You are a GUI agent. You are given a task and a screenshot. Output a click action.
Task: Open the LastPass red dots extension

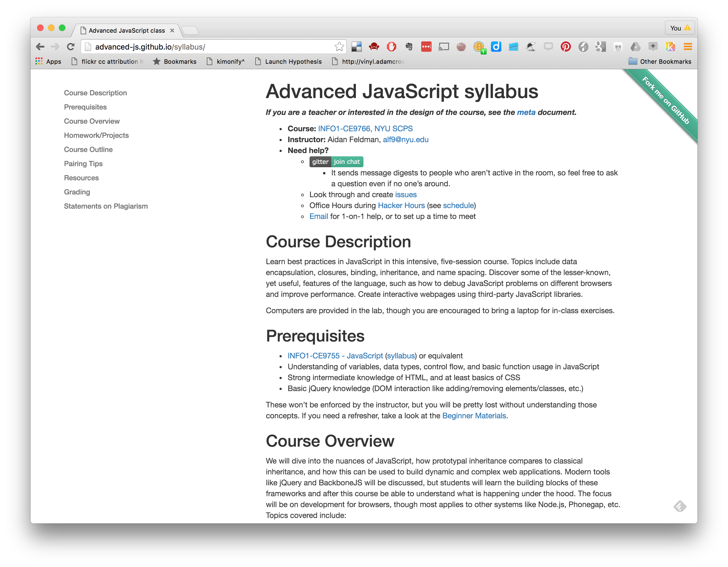pyautogui.click(x=426, y=47)
